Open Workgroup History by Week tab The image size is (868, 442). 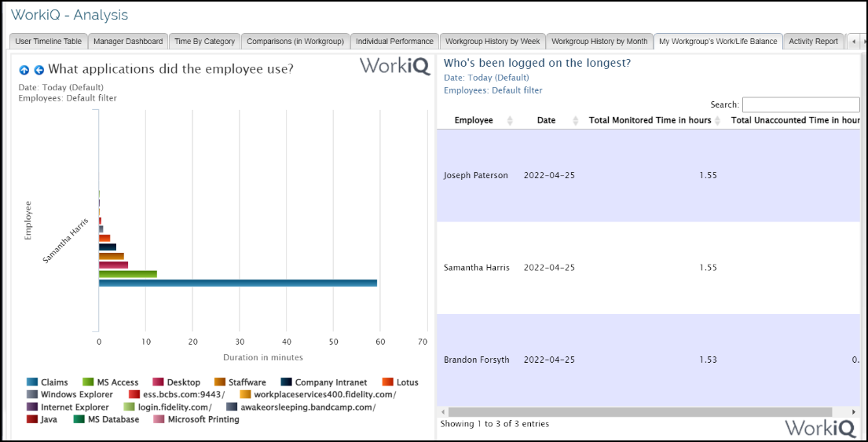point(492,41)
